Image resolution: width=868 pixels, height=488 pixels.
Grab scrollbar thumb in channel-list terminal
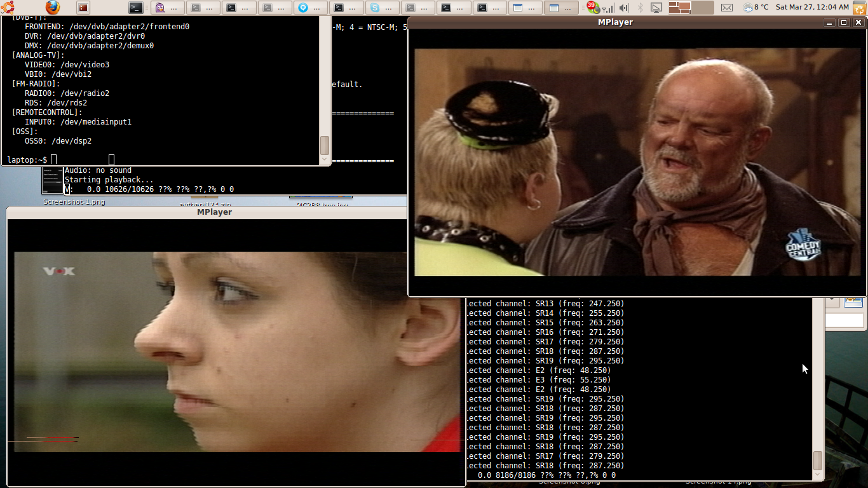(x=818, y=461)
